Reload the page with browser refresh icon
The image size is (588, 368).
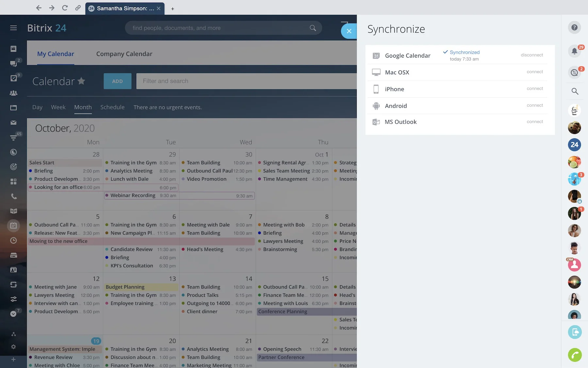[65, 8]
